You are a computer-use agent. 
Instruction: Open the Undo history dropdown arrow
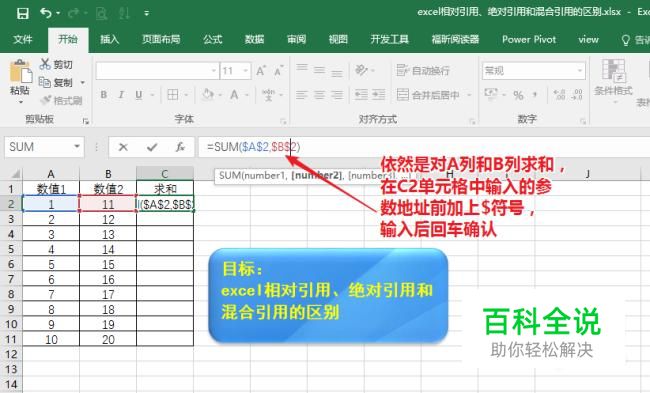point(58,13)
